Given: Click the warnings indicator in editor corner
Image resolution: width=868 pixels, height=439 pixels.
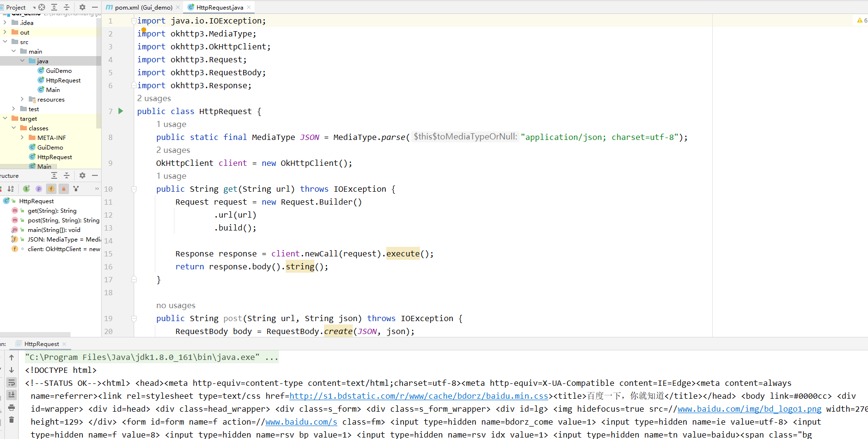Looking at the screenshot, I should point(862,20).
